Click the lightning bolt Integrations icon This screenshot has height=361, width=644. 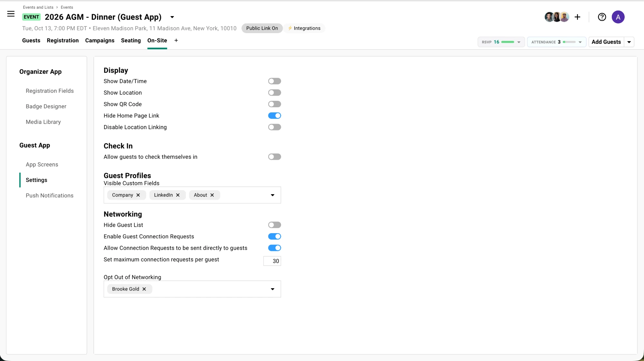(x=290, y=28)
